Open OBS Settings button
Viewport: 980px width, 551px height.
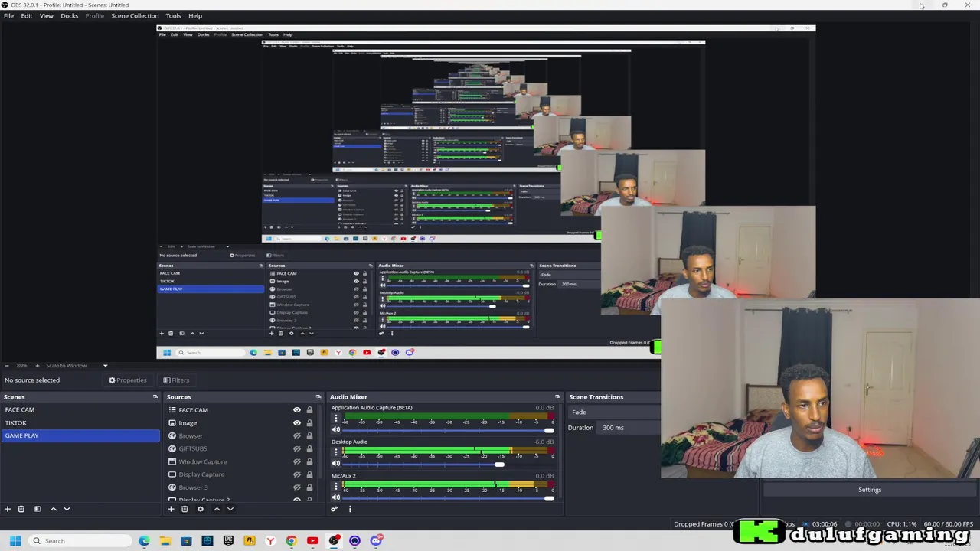coord(870,490)
